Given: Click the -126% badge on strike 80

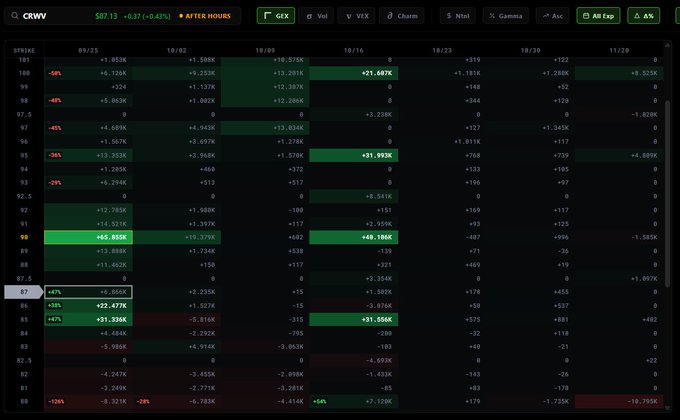Looking at the screenshot, I should (x=56, y=402).
